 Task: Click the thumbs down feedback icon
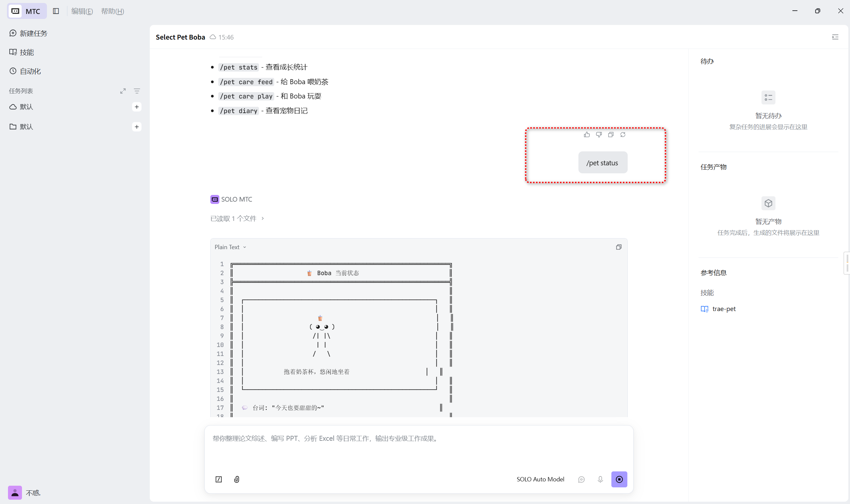point(599,135)
